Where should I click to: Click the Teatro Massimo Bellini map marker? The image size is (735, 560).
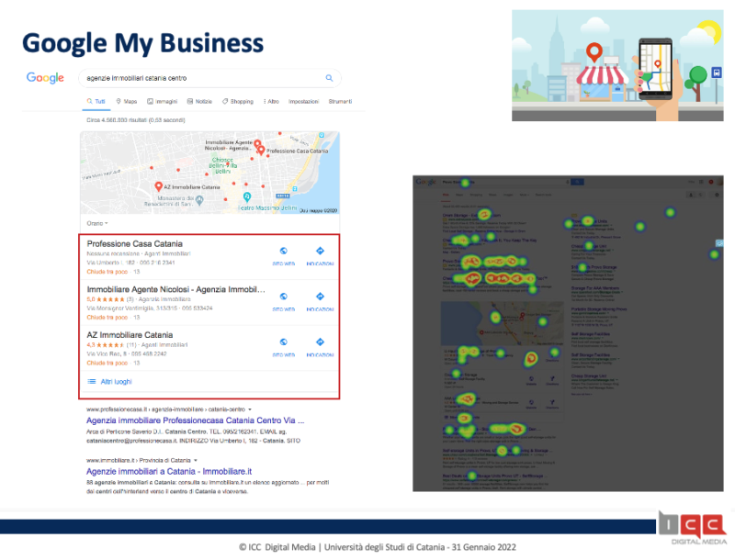(x=247, y=197)
